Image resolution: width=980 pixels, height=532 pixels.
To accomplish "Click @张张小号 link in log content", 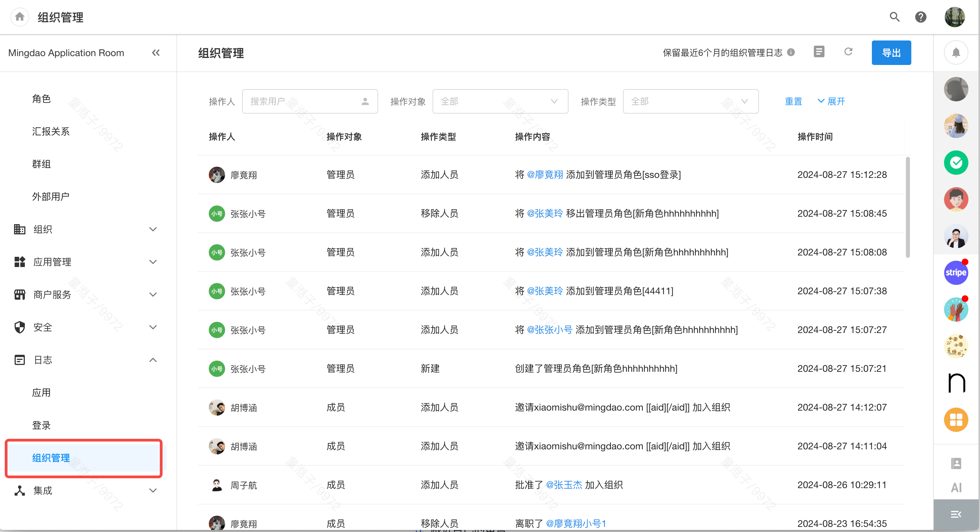I will [550, 330].
